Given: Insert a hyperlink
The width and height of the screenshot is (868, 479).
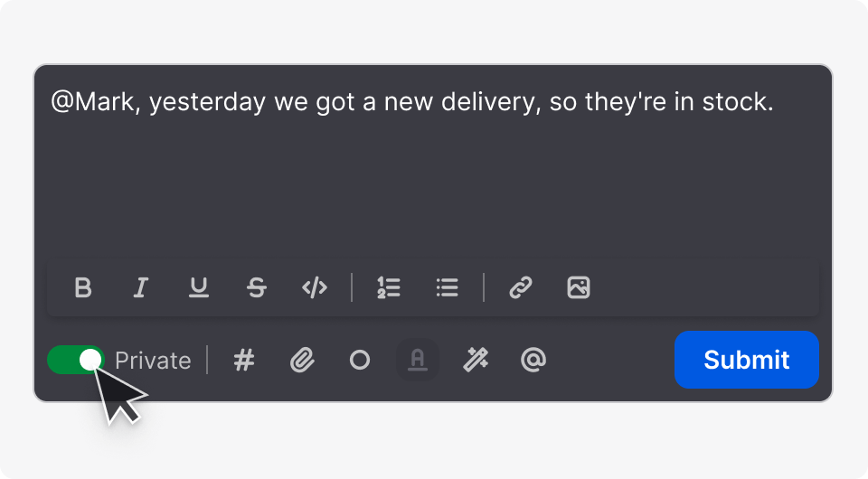Looking at the screenshot, I should coord(520,288).
